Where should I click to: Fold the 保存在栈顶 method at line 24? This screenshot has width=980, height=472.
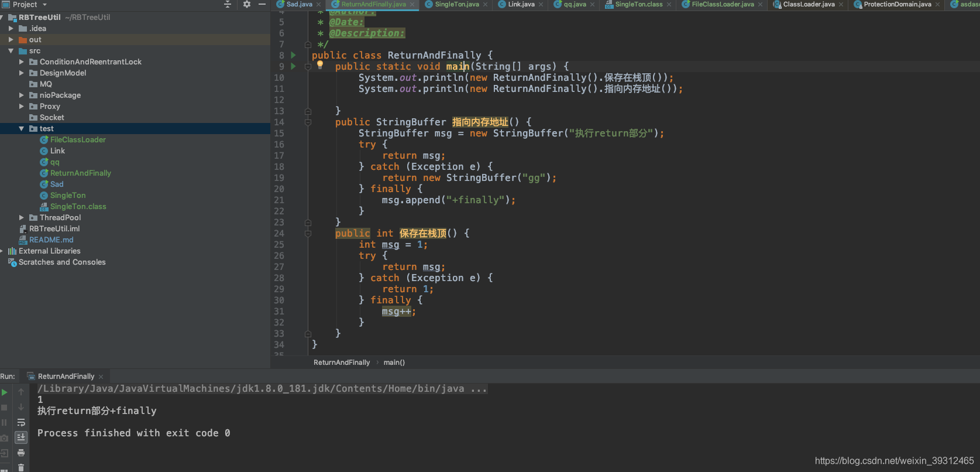coord(308,234)
